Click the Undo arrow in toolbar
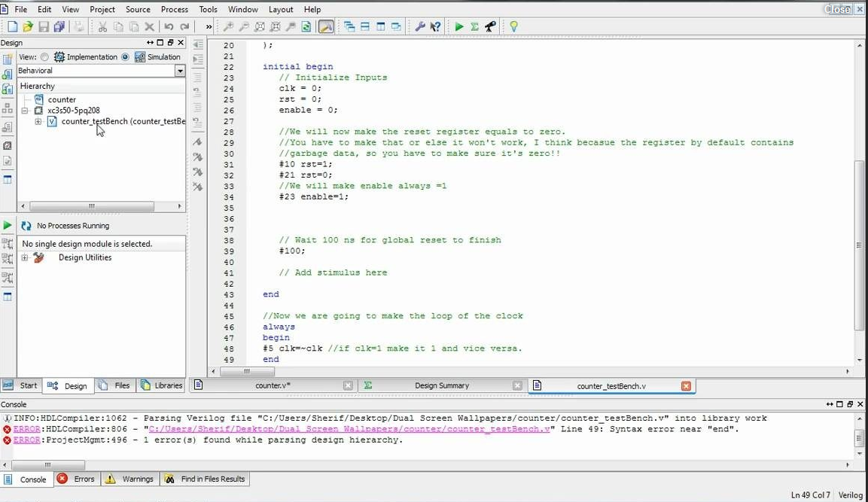The height and width of the screenshot is (502, 868). (x=169, y=27)
